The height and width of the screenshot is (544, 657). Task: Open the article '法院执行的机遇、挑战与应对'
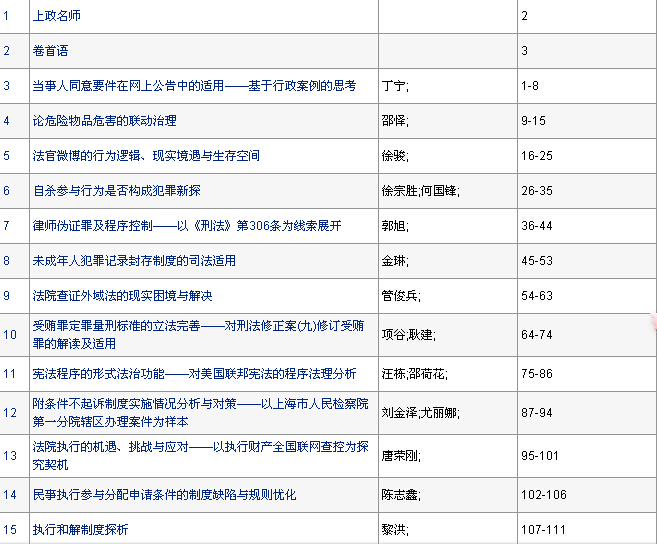coord(196,454)
